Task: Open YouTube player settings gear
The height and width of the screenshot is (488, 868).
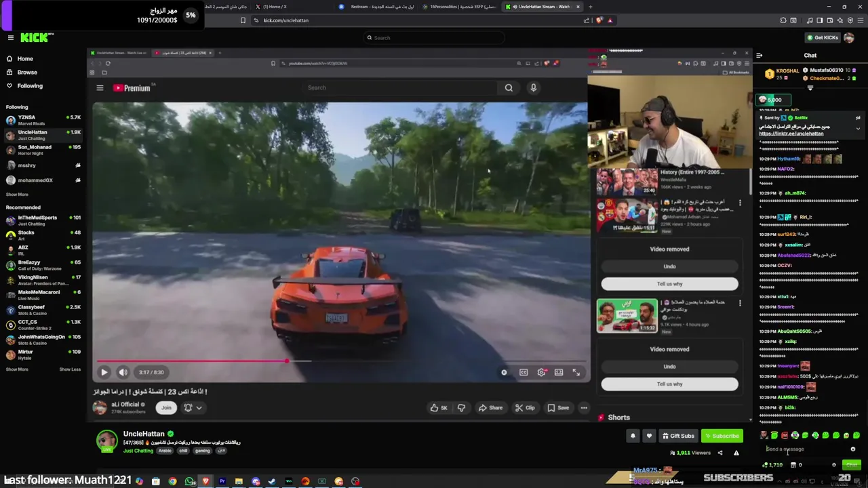Action: coord(541,372)
